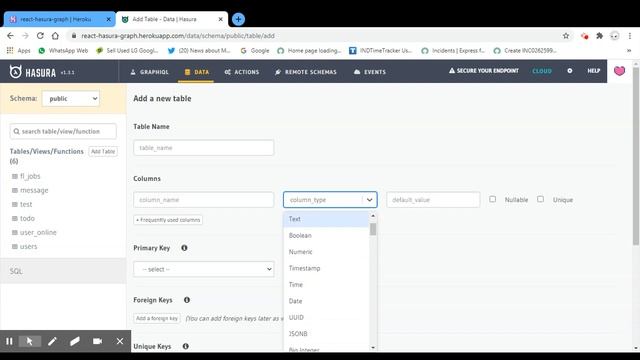Click Unique Keys info icon
640x360 pixels.
point(185,346)
